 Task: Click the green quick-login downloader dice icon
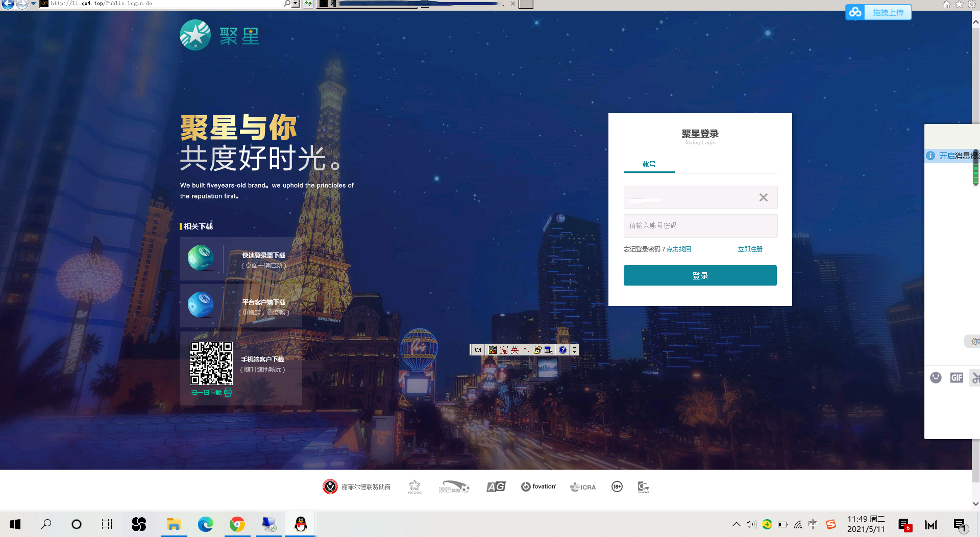point(201,258)
